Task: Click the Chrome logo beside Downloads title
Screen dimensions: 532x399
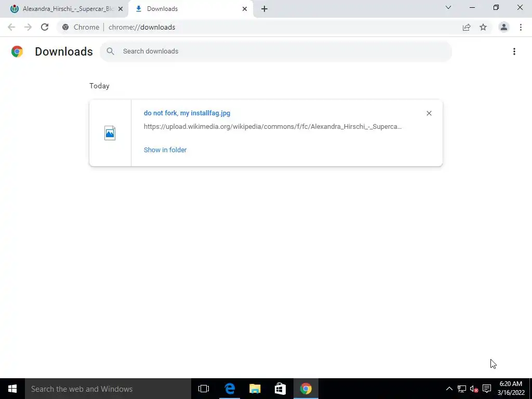Action: (17, 51)
